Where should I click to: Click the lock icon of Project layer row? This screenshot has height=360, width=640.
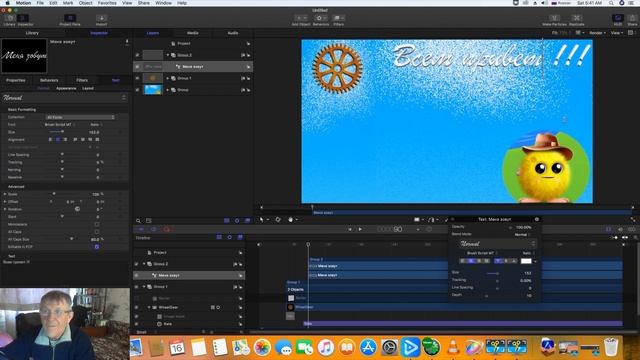[x=248, y=43]
